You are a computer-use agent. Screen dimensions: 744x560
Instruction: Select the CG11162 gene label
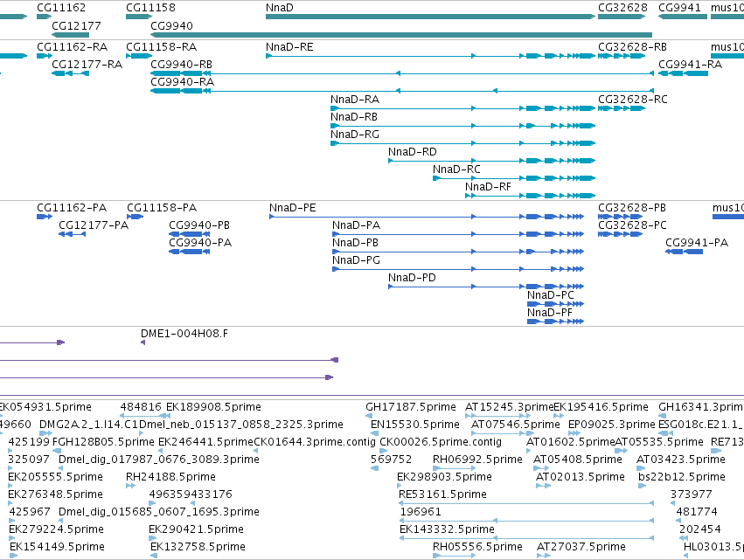tap(61, 8)
